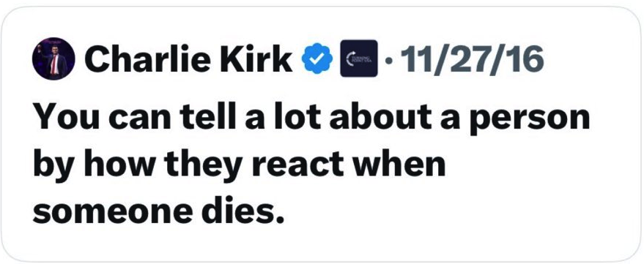Viewport: 644px width, 264px height.
Task: Open the Turning Point USA affiliate badge
Action: pos(358,59)
